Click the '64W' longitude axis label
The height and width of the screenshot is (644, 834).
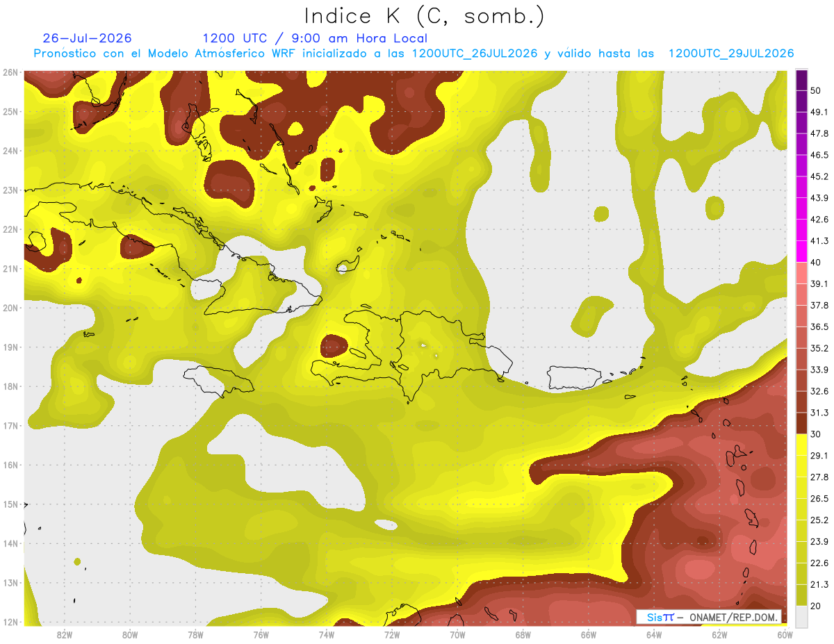pyautogui.click(x=654, y=634)
